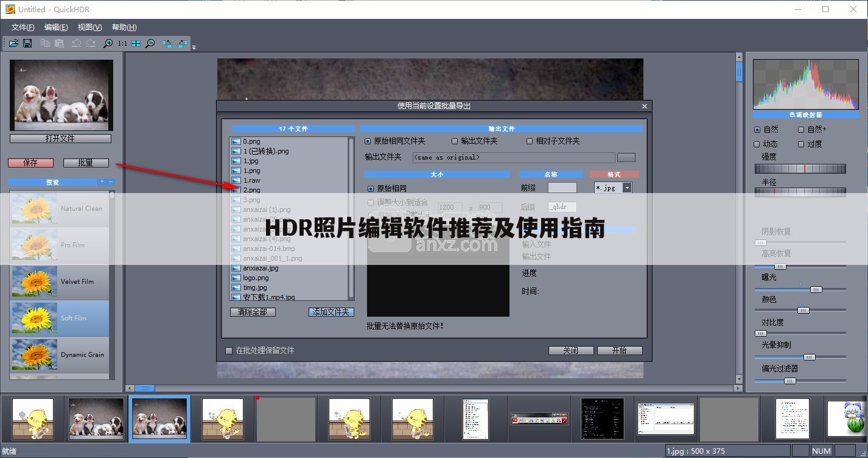Select timg.jpg in the file list

pyautogui.click(x=255, y=287)
